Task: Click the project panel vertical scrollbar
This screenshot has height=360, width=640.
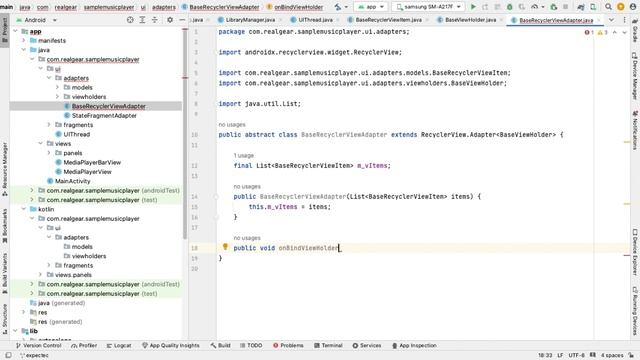Action: [x=185, y=135]
